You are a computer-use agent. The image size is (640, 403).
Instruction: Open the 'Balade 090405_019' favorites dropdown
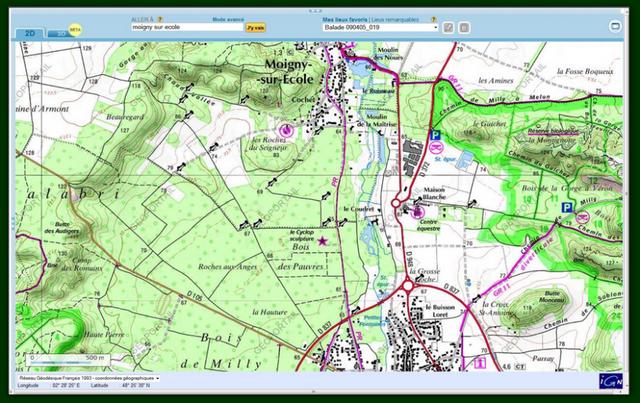380,27
